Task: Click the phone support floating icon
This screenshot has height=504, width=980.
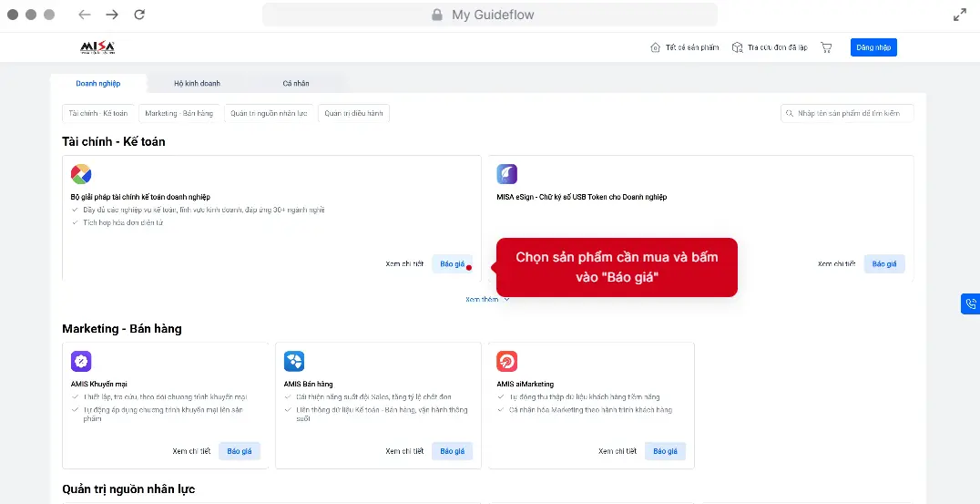Action: 970,304
